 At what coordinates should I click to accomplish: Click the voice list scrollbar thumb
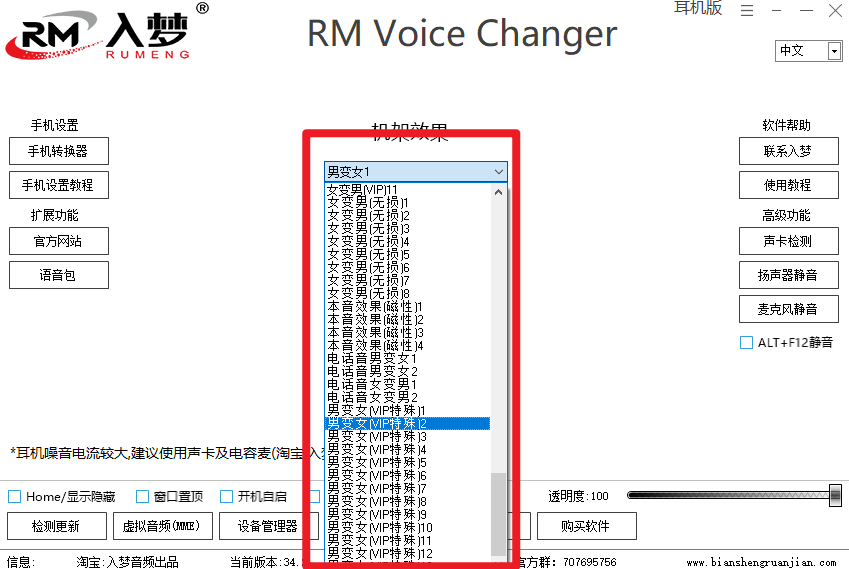pos(498,514)
